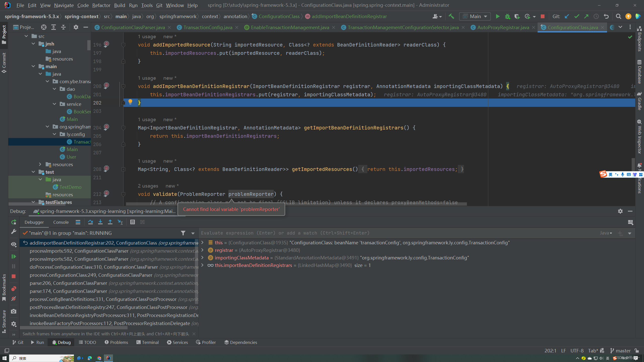Expand resources folder under main
The width and height of the screenshot is (644, 362).
pos(40,164)
